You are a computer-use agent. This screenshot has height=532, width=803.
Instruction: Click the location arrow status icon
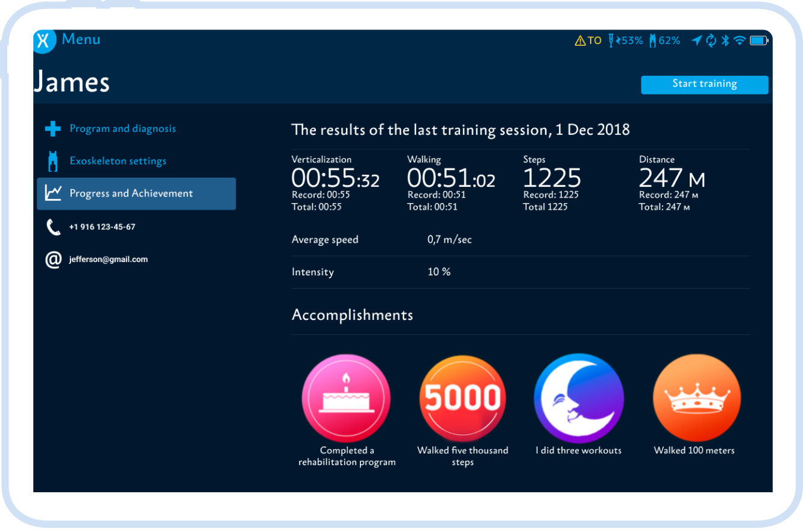[x=696, y=40]
